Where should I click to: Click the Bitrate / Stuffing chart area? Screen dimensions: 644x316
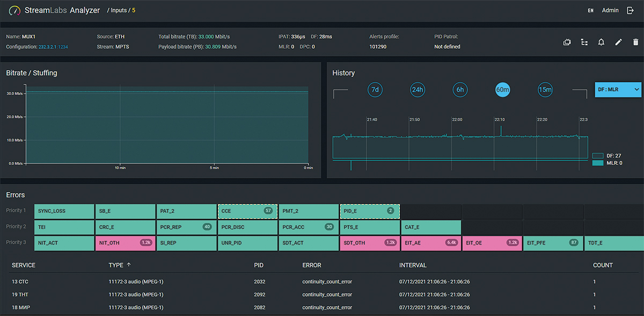point(166,125)
